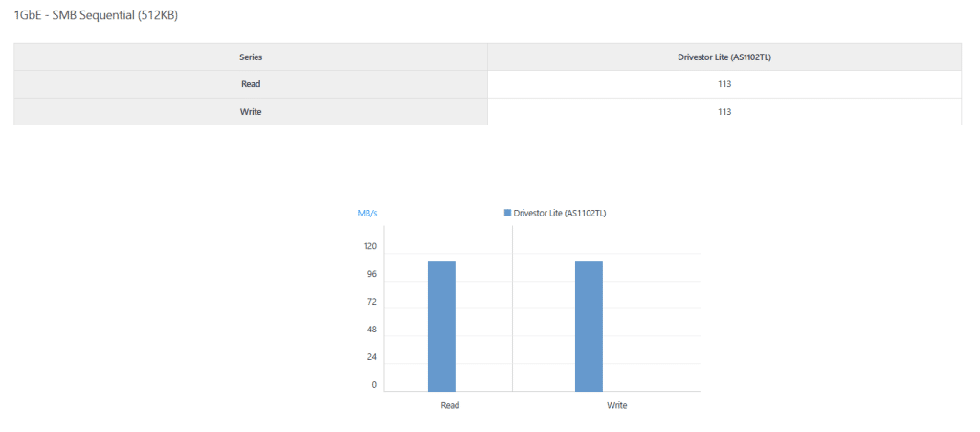Select the Drivestor Lite (AS1102TL) table header

click(724, 57)
